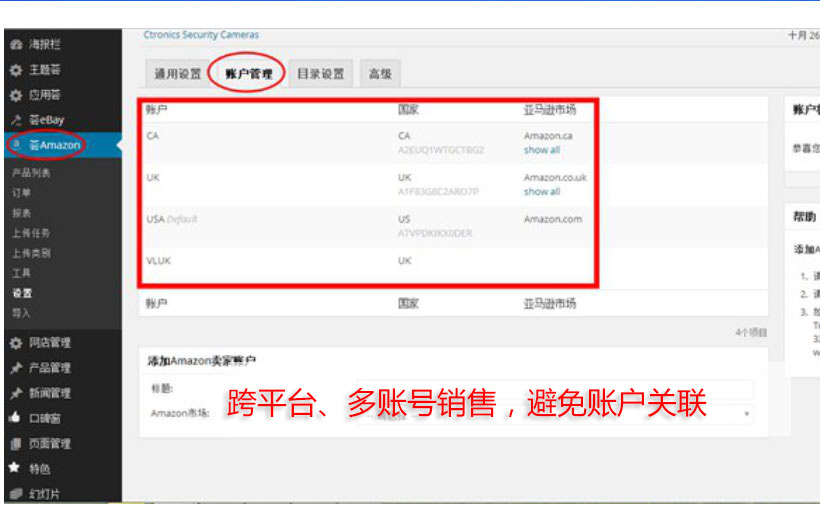Screen dimensions: 820x512
Task: Click the pin icon beside 产品管理
Action: [x=15, y=368]
